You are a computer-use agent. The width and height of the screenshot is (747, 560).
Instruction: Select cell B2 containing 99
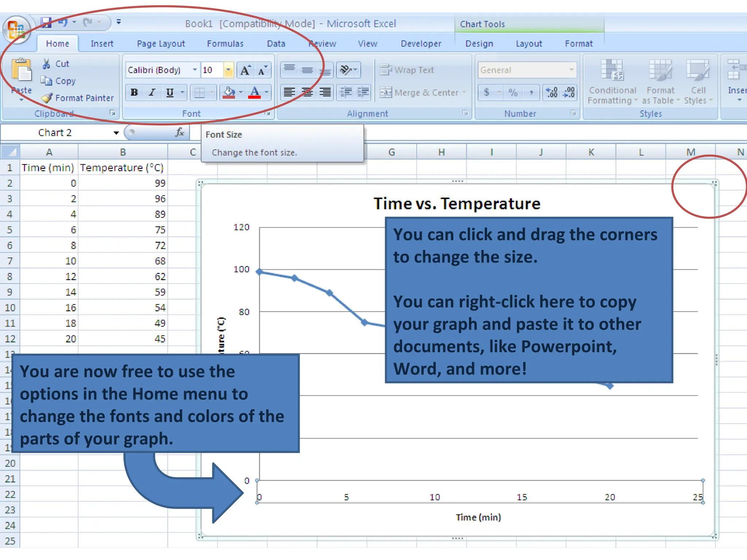click(x=123, y=183)
